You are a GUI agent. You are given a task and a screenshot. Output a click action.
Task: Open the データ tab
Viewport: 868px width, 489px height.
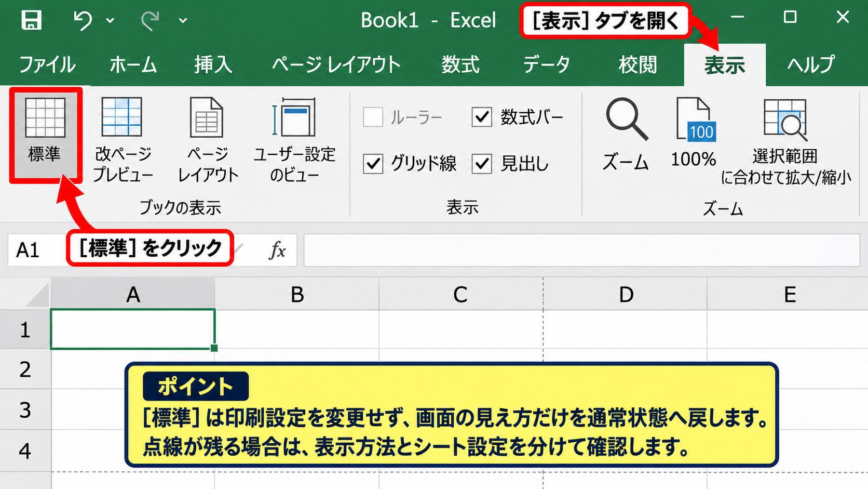(546, 65)
